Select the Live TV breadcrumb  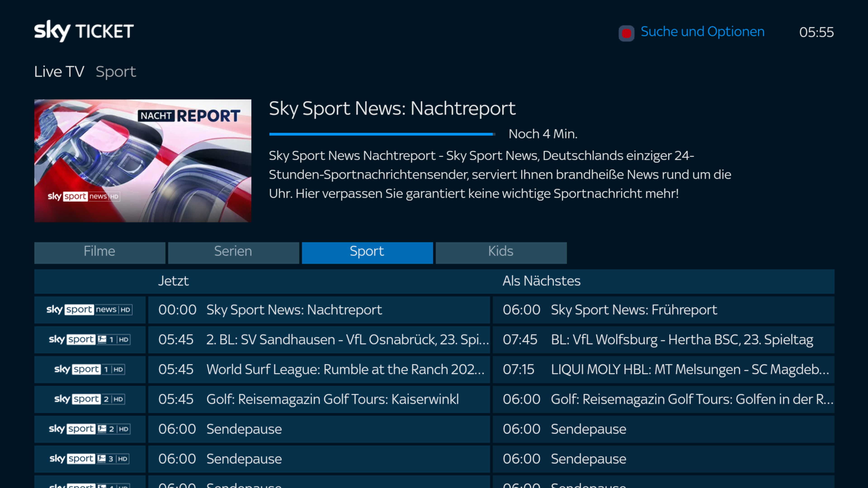59,72
